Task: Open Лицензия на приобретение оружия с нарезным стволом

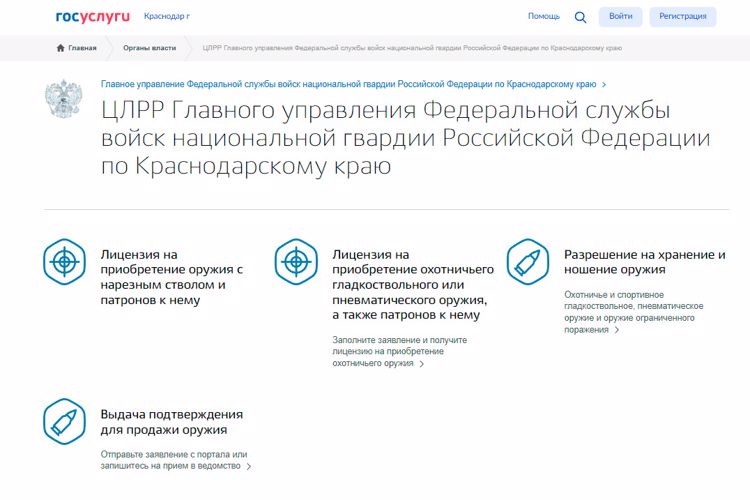Action: (x=172, y=277)
